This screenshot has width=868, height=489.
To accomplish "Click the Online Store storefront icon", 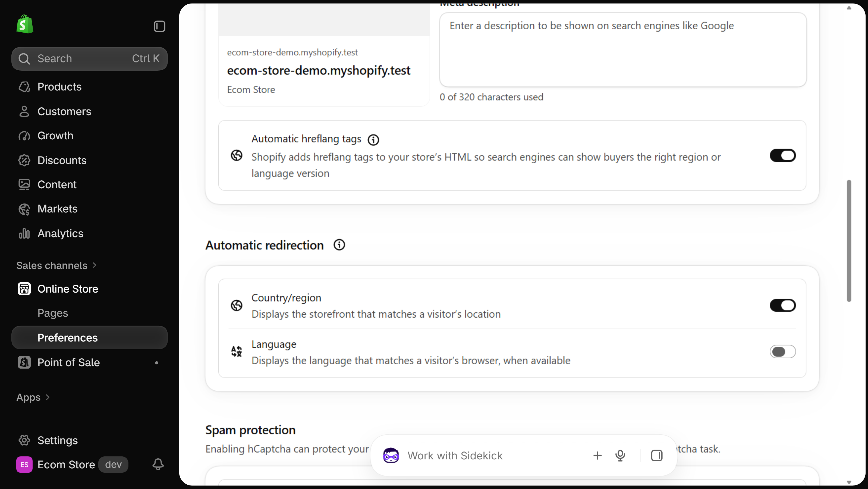I will 24,289.
